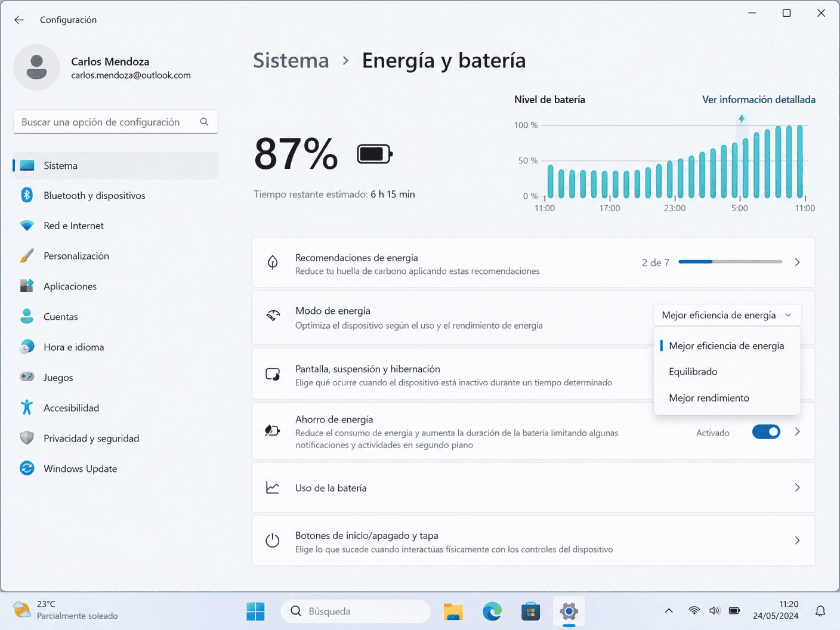Click the power icon for Botones de inicio/apagado
The image size is (840, 630).
tap(273, 541)
